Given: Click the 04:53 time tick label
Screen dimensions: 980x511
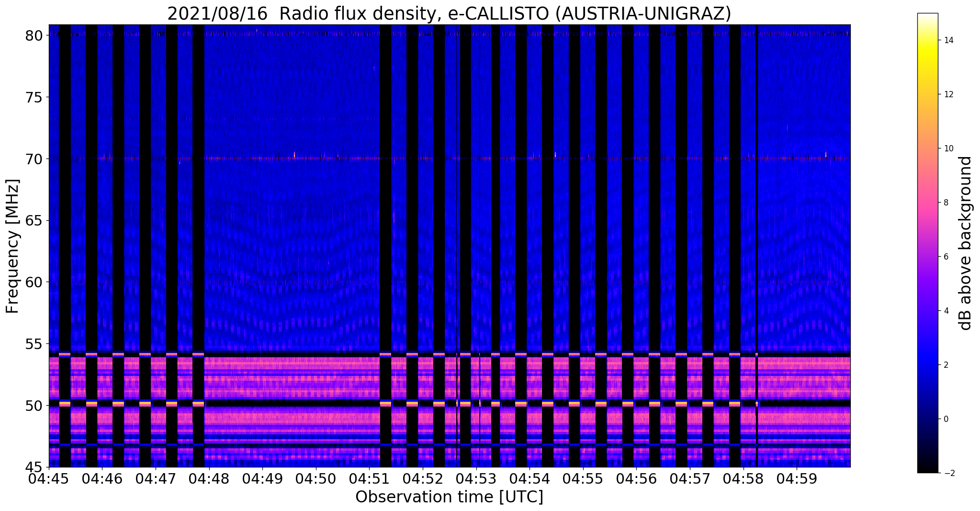Looking at the screenshot, I should [476, 479].
